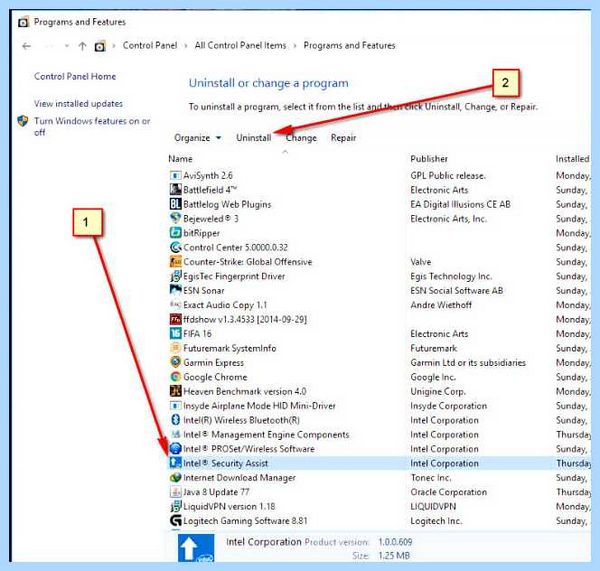
Task: Open View installed updates link
Action: [78, 104]
